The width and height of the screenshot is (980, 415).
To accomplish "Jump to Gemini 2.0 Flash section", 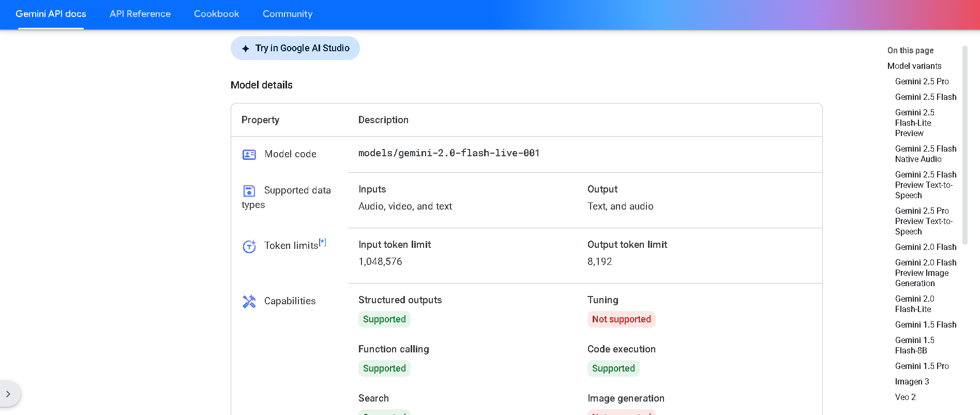I will (x=926, y=247).
